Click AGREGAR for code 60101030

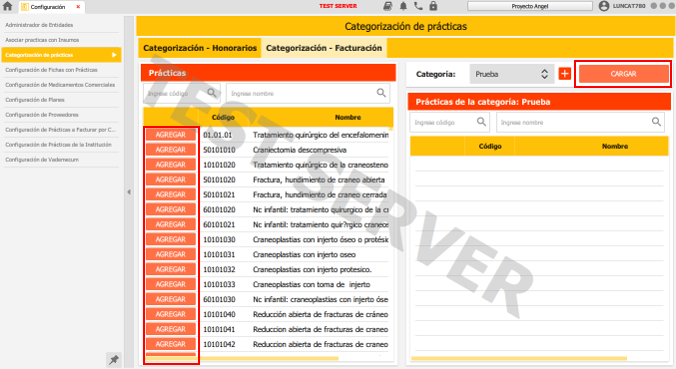click(171, 299)
